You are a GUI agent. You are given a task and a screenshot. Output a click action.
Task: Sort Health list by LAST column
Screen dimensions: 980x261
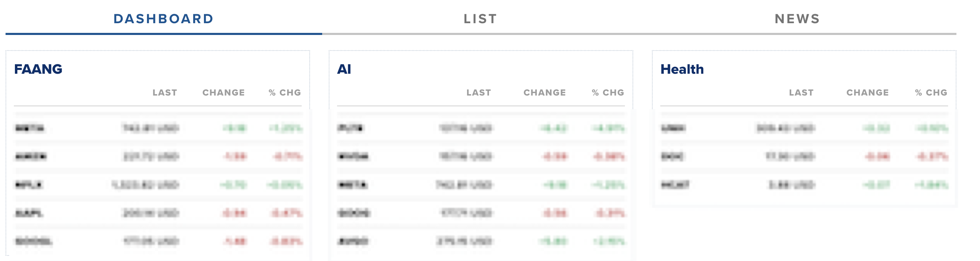click(x=801, y=93)
